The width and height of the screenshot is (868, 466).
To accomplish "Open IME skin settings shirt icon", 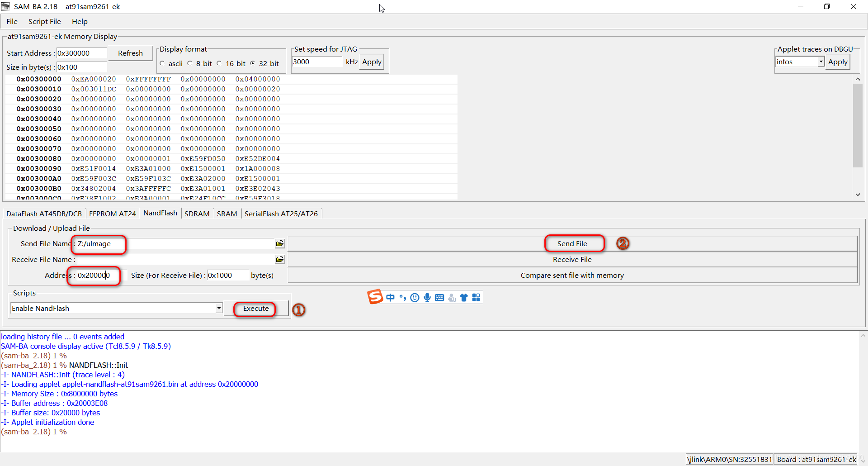I will coord(464,297).
